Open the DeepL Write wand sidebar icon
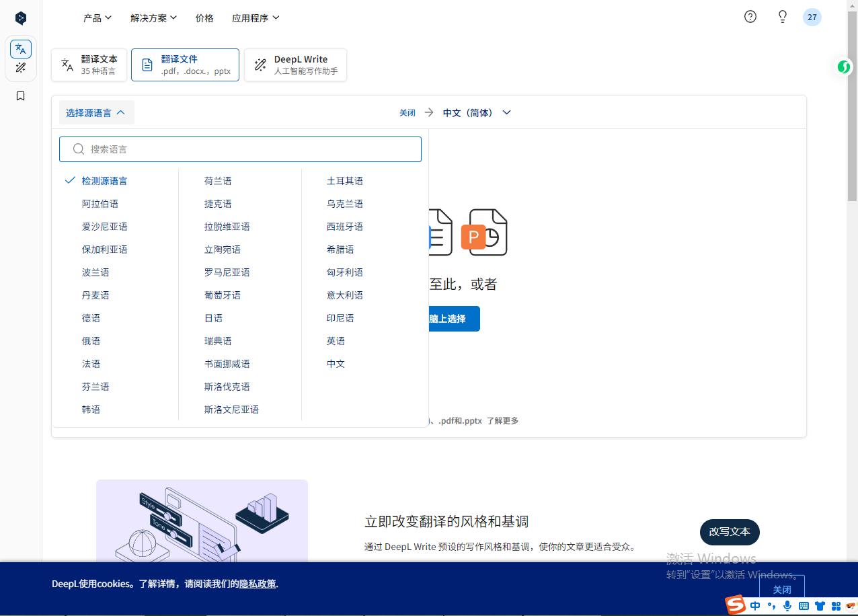This screenshot has height=616, width=858. click(21, 68)
